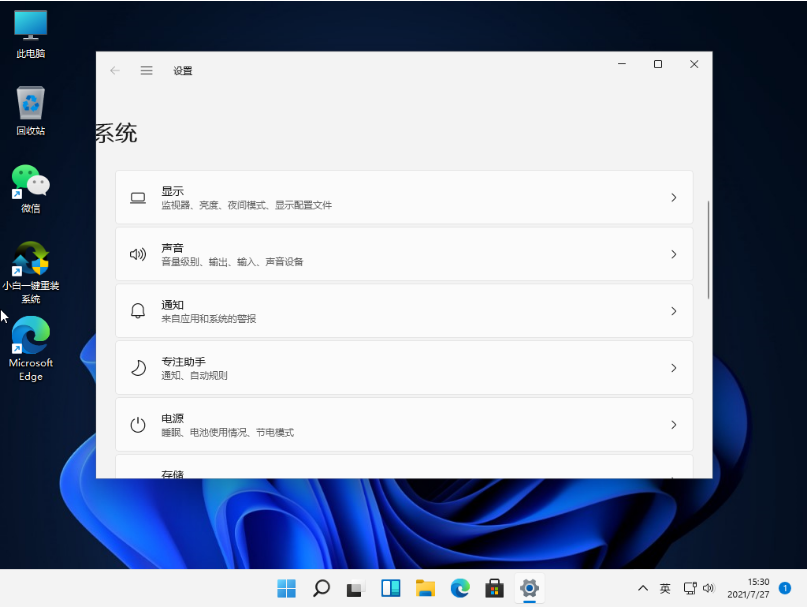
Task: Launch Edge browser from the taskbar
Action: tap(460, 588)
